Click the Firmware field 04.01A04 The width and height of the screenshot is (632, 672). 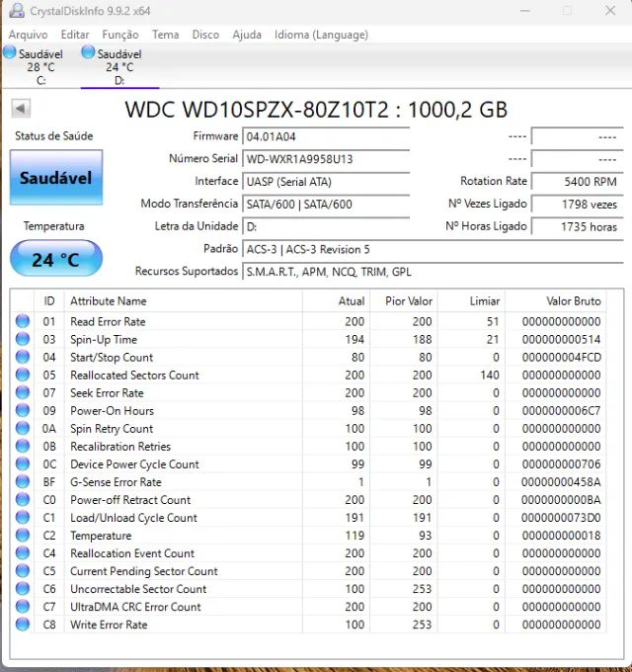(x=326, y=136)
